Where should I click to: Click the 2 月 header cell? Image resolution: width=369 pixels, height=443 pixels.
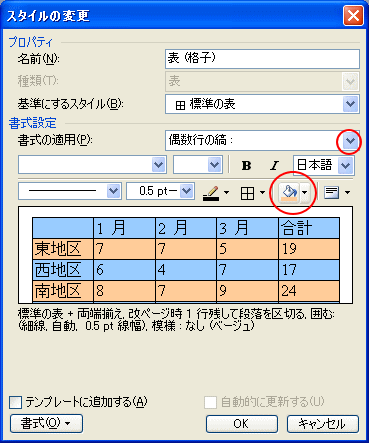click(x=186, y=228)
